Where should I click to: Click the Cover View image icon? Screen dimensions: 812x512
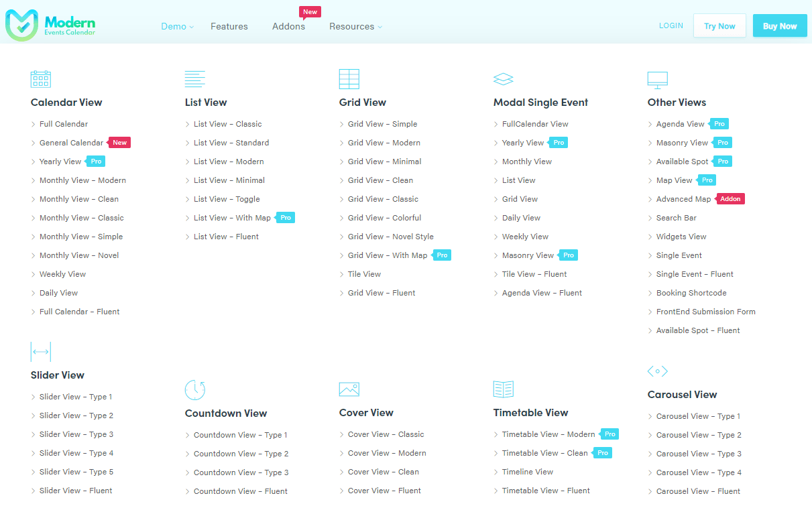pyautogui.click(x=349, y=389)
